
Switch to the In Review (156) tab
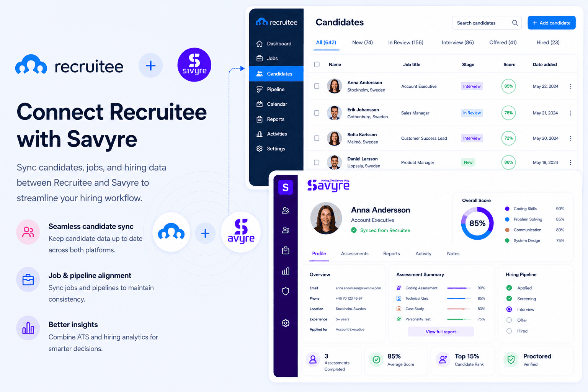406,42
